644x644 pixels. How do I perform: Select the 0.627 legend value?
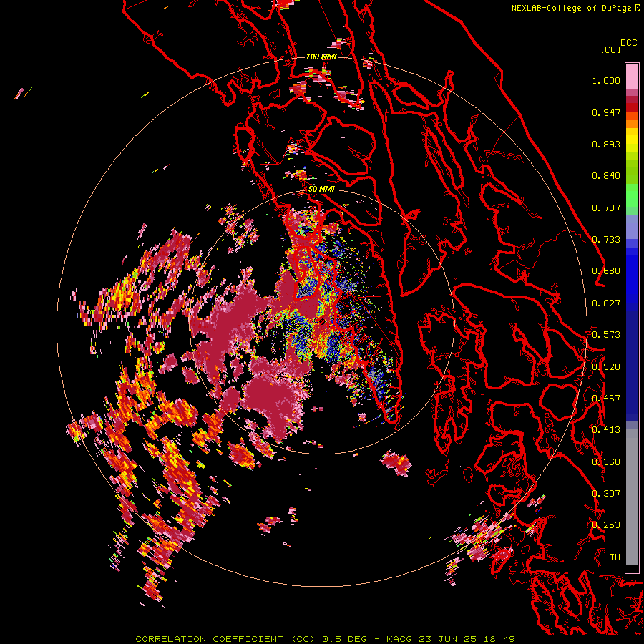(x=606, y=303)
